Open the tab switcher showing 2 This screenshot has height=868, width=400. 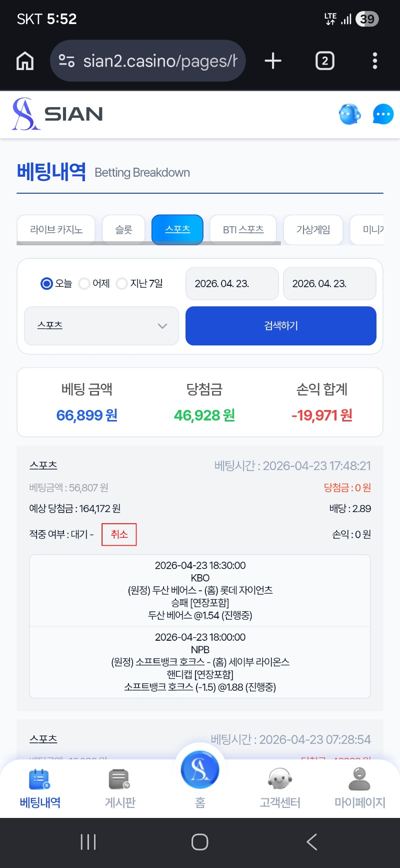[x=325, y=61]
